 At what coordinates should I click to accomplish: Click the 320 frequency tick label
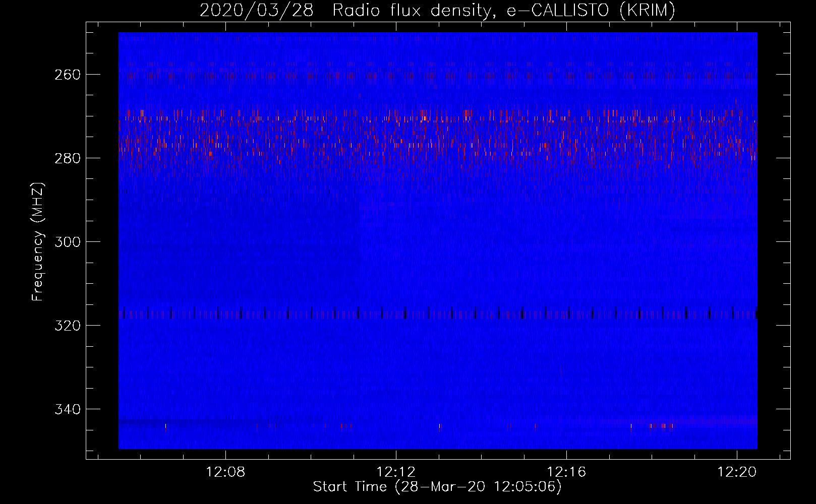point(67,326)
